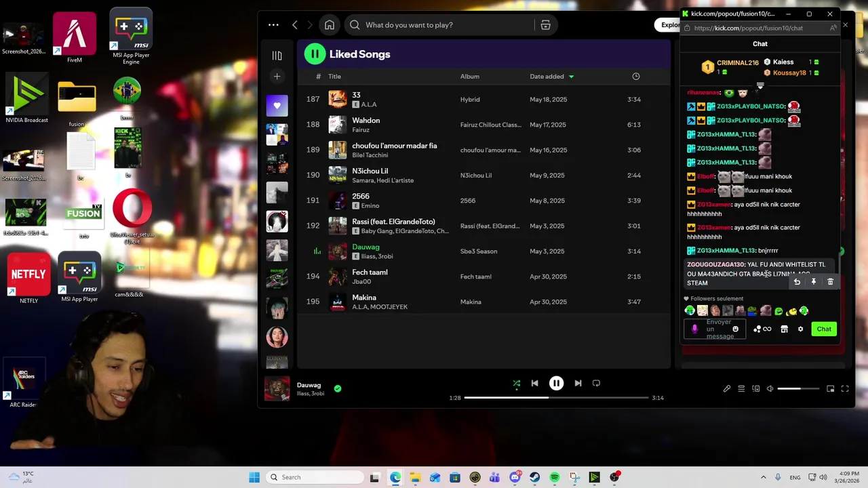
Task: Select the song 2566 by Emino
Action: click(x=484, y=201)
